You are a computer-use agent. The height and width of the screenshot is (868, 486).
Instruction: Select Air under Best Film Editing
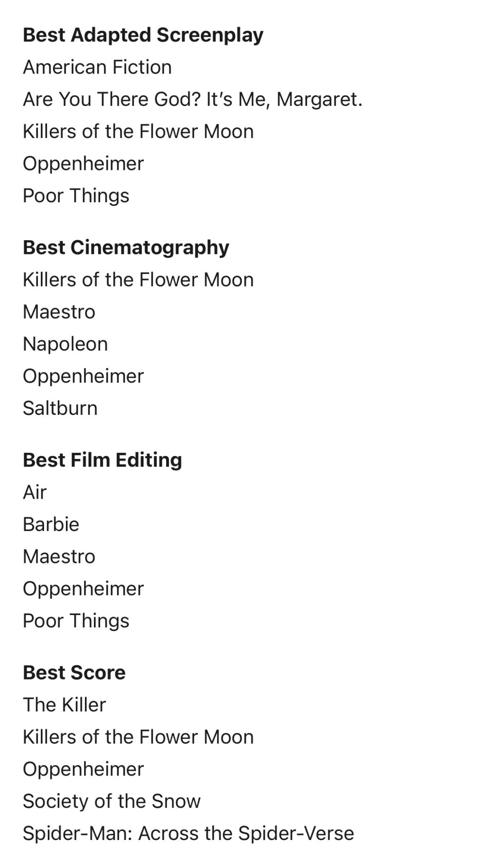pos(35,492)
